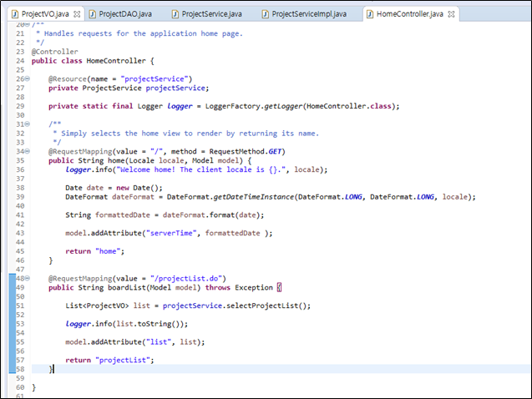The image size is (532, 399).
Task: Click the return "projectList" statement
Action: [x=109, y=360]
